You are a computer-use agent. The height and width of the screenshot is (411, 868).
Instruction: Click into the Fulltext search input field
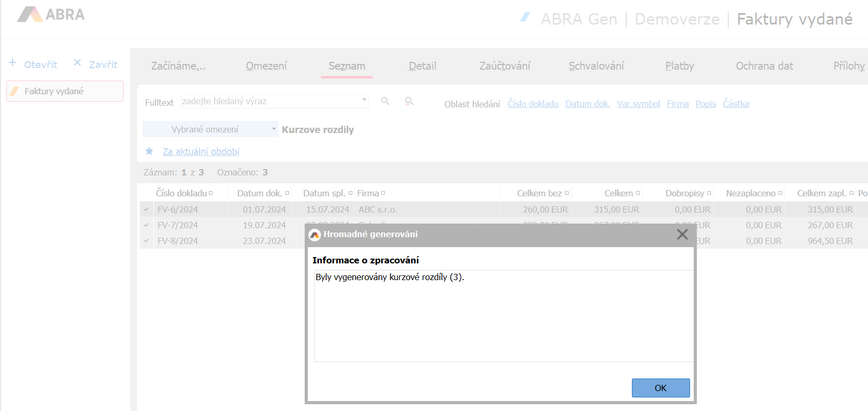pyautogui.click(x=270, y=101)
